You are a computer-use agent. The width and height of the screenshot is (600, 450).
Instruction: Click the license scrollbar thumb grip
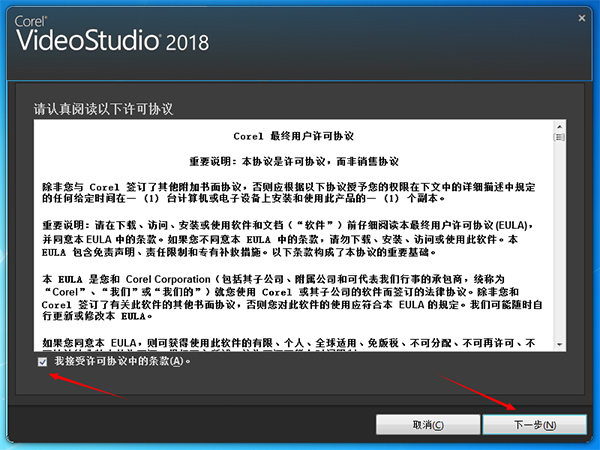coord(559,137)
